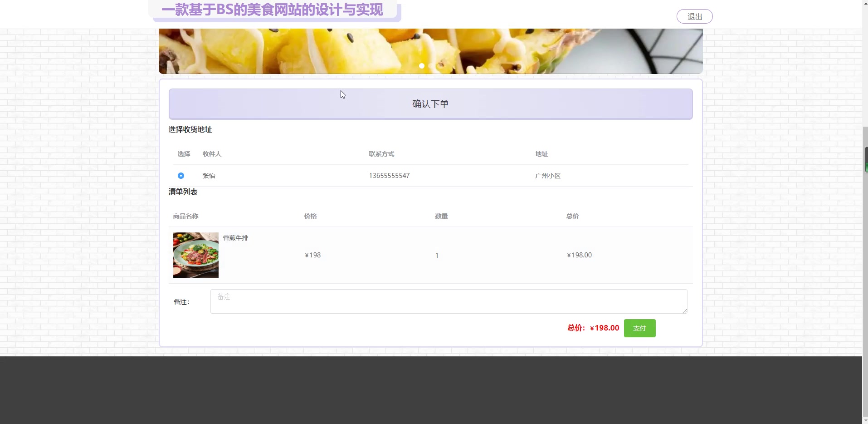Select the shipping address for 张怡
Viewport: 868px width, 424px height.
click(180, 176)
